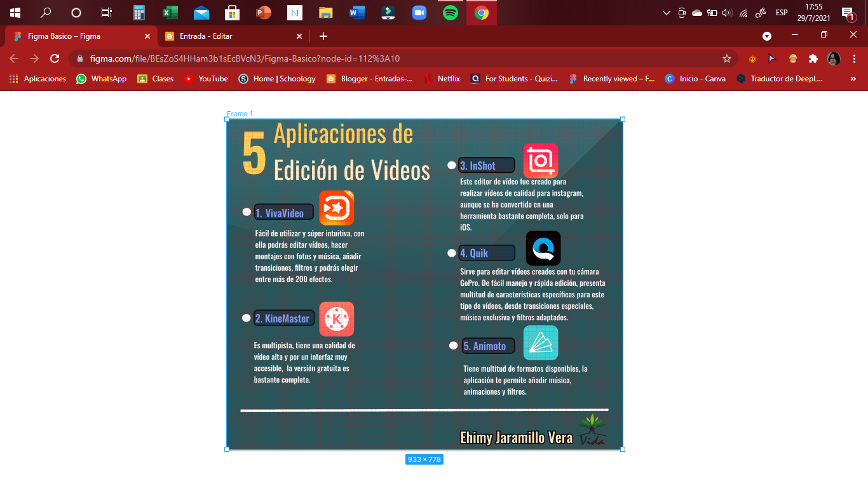
Task: Open Spotify from the taskbar
Action: pos(451,12)
